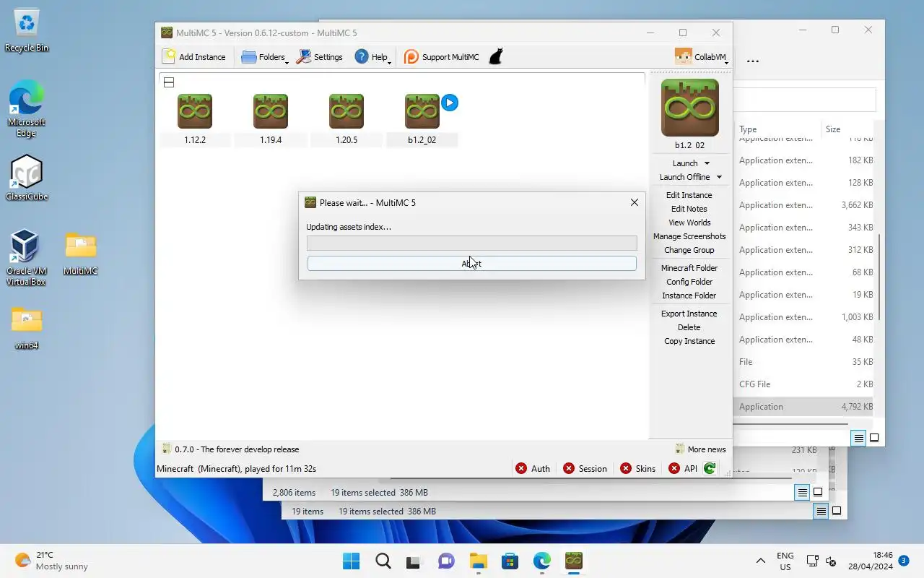The image size is (924, 578).
Task: Show hidden system tray icons
Action: pyautogui.click(x=760, y=561)
